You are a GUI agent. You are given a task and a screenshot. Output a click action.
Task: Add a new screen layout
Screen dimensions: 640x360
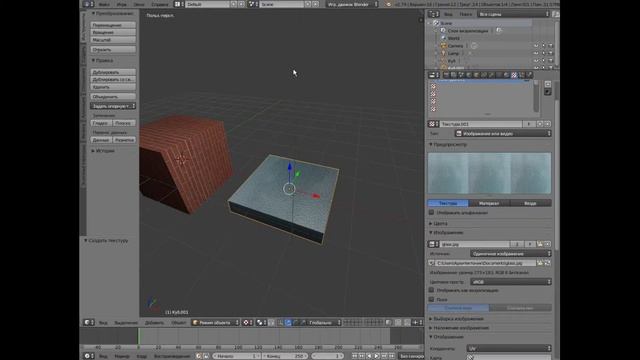pos(233,4)
